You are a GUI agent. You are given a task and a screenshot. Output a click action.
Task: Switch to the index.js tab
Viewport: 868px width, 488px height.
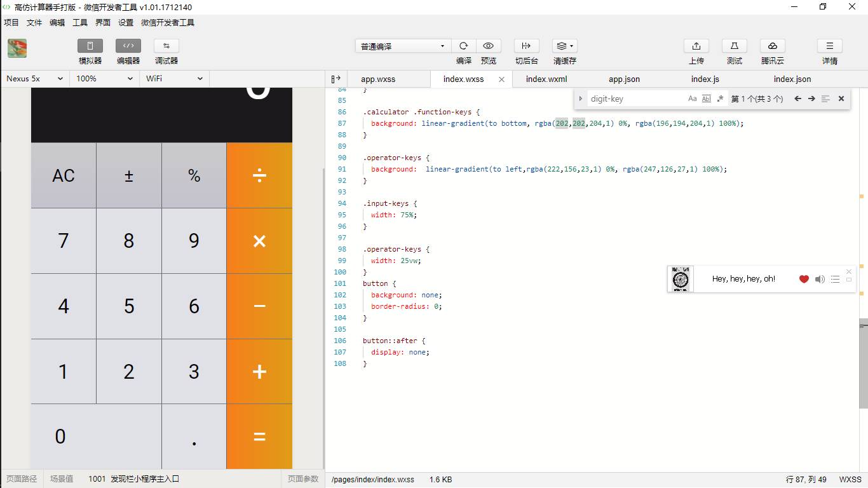click(x=705, y=79)
